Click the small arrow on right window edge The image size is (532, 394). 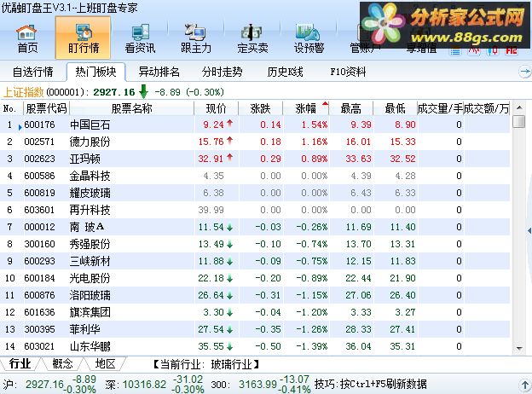click(529, 231)
